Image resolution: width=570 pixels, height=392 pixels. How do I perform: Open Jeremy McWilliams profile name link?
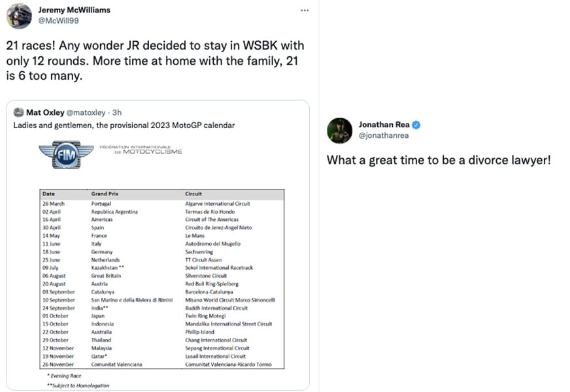pyautogui.click(x=74, y=10)
